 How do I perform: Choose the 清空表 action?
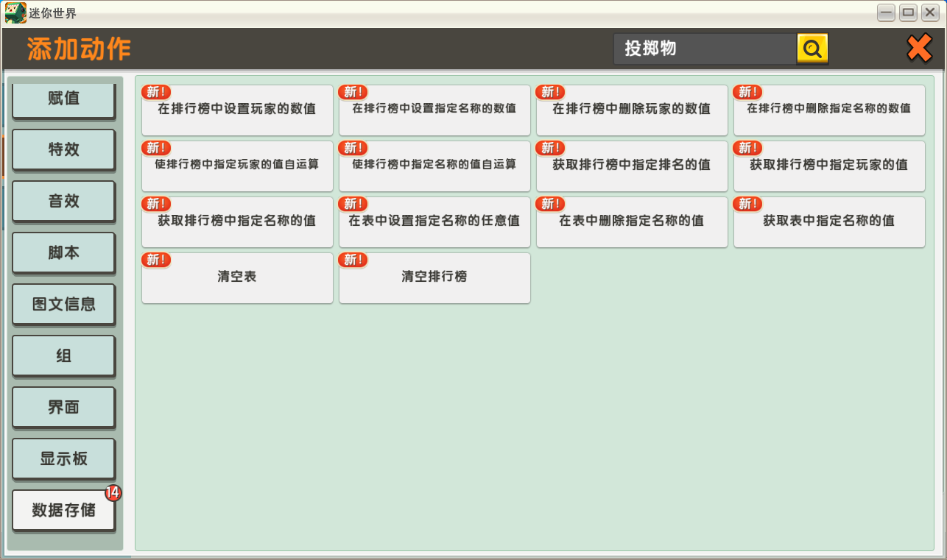coord(237,278)
